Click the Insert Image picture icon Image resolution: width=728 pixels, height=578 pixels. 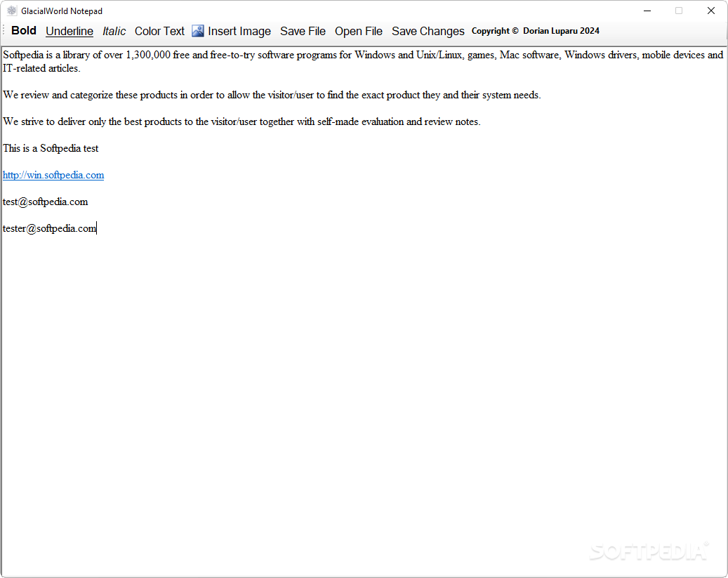(x=198, y=31)
